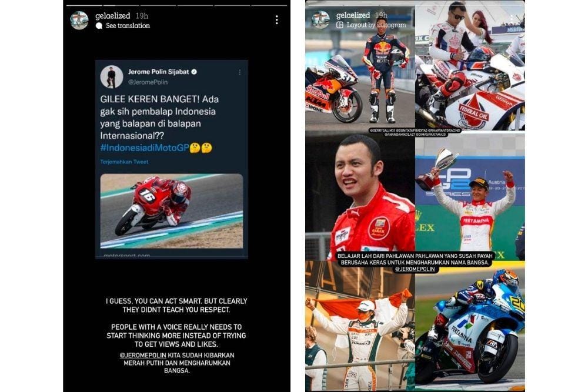Click Jerome Polin Sijabat's tweet avatar
Image resolution: width=588 pixels, height=392 pixels.
click(112, 77)
